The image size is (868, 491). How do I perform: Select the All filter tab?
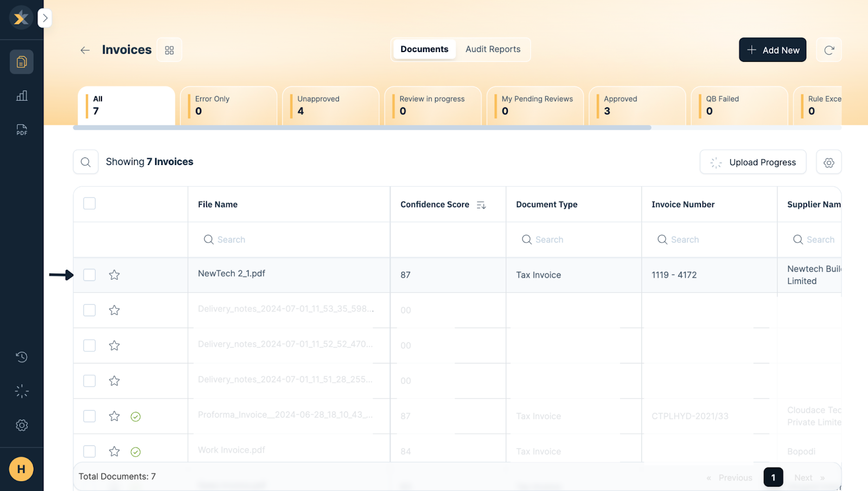126,106
